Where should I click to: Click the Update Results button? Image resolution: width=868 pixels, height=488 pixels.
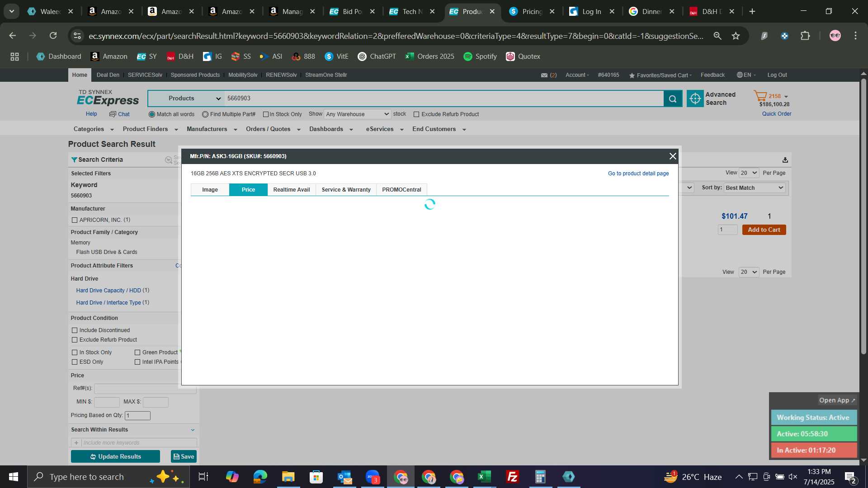point(115,456)
